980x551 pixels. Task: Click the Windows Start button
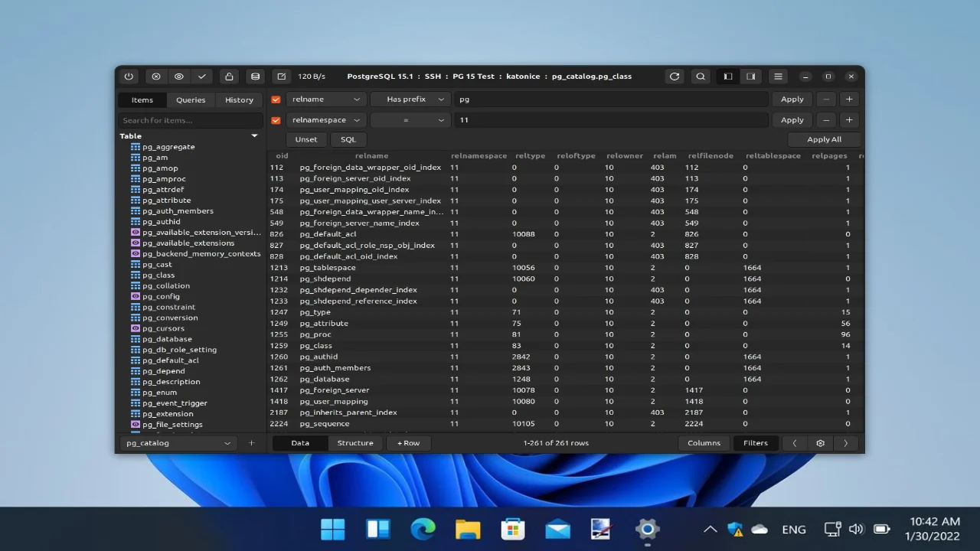(x=333, y=529)
